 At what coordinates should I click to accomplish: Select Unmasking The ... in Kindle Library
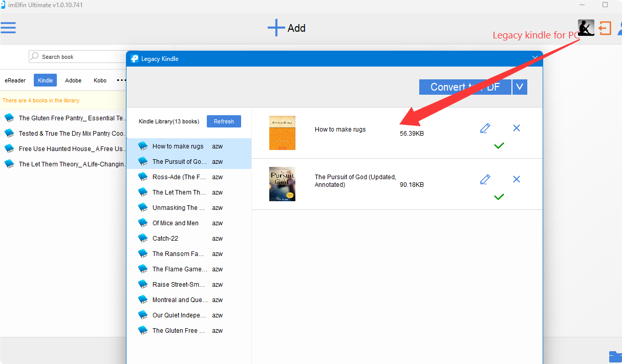click(x=189, y=207)
